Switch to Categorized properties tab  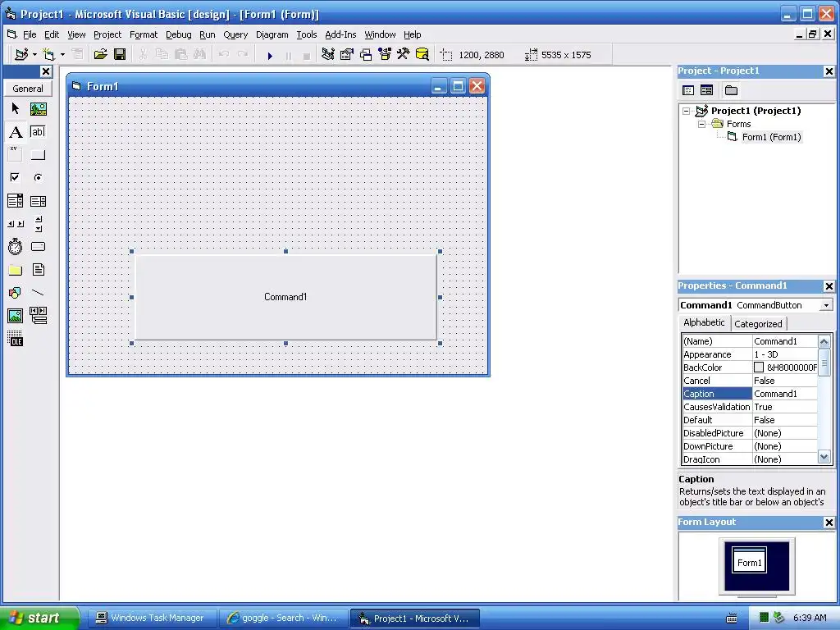(x=758, y=323)
